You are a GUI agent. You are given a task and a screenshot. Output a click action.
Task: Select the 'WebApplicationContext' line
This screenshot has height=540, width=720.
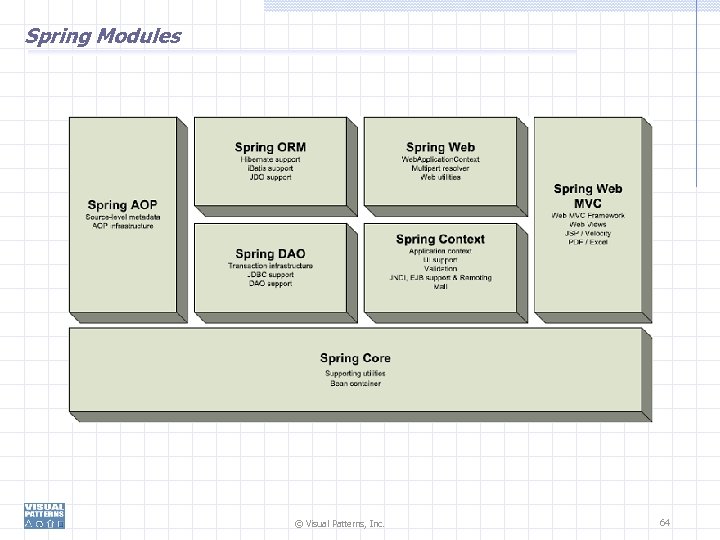pos(440,159)
